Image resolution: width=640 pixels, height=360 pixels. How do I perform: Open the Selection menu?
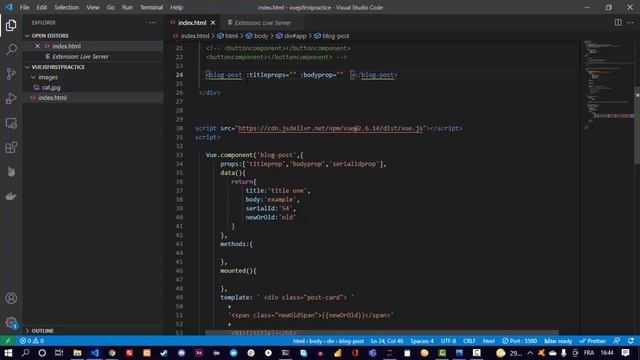coord(67,7)
